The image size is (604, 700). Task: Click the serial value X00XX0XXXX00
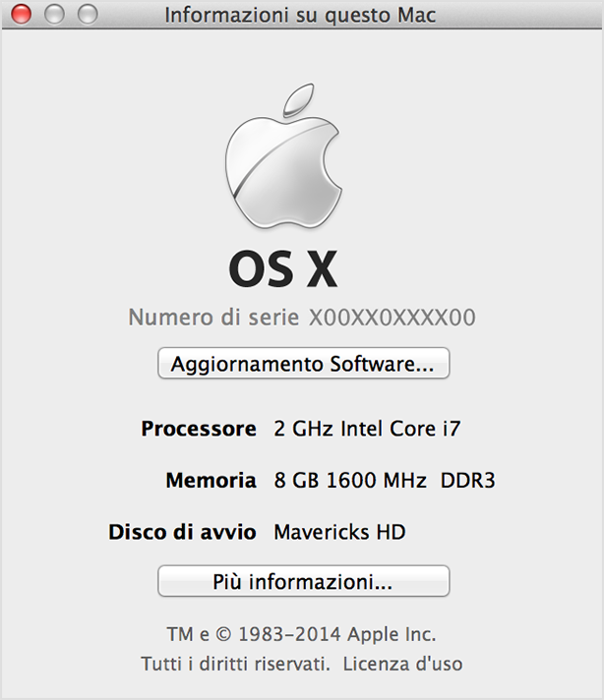[x=393, y=319]
